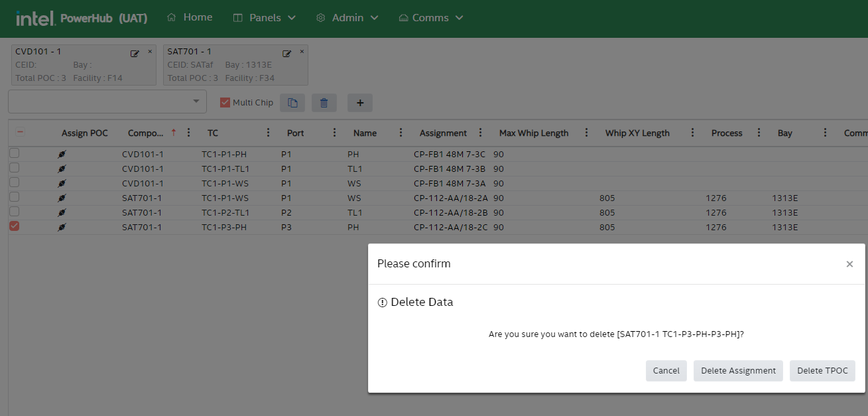
Task: Check the CVD101-1 TC1-P1-TL1 row checkbox
Action: coord(15,168)
